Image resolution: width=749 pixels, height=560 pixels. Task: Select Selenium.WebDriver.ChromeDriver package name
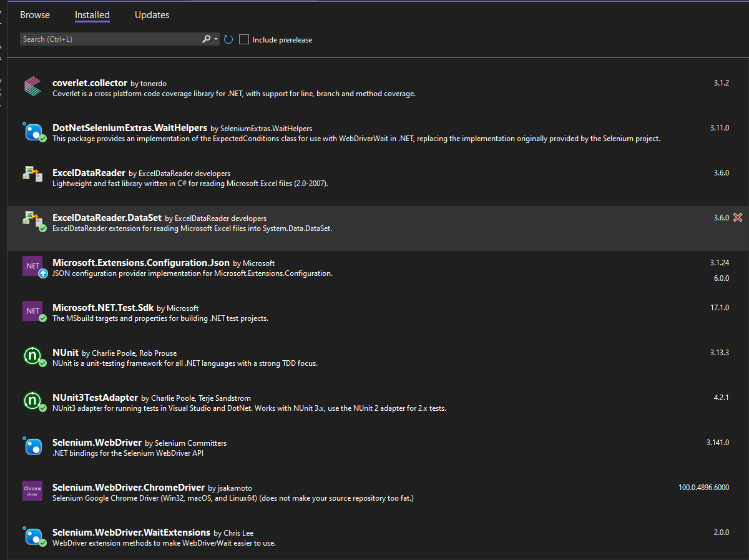(x=129, y=487)
